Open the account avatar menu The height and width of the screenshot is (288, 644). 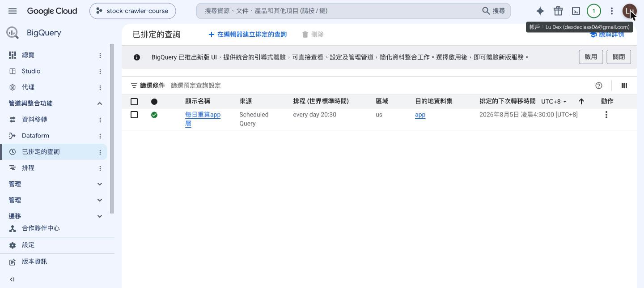[629, 11]
